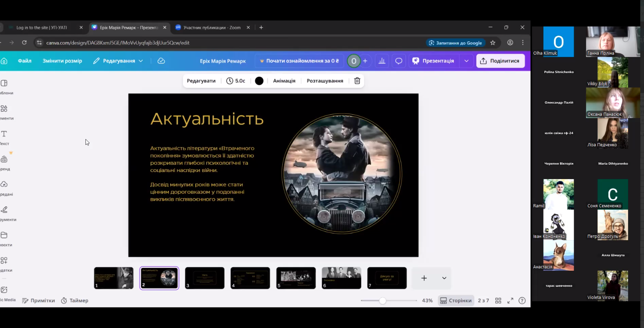The height and width of the screenshot is (328, 644).
Task: Select slide 5 thumbnail
Action: 296,278
